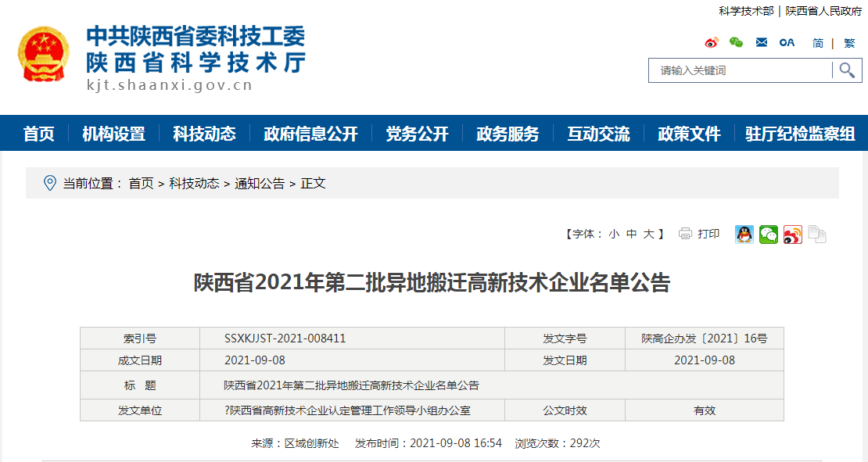Share the article to QQ
The image size is (868, 462).
click(744, 235)
